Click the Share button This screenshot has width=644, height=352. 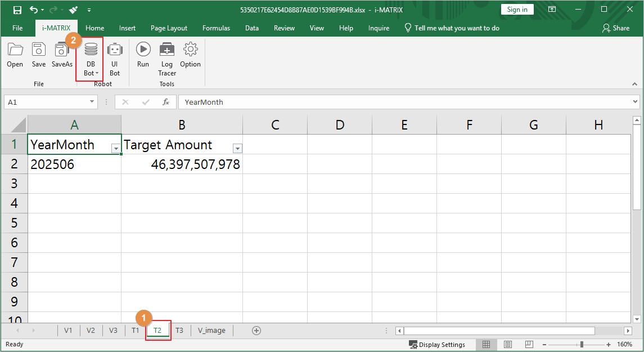pyautogui.click(x=616, y=28)
